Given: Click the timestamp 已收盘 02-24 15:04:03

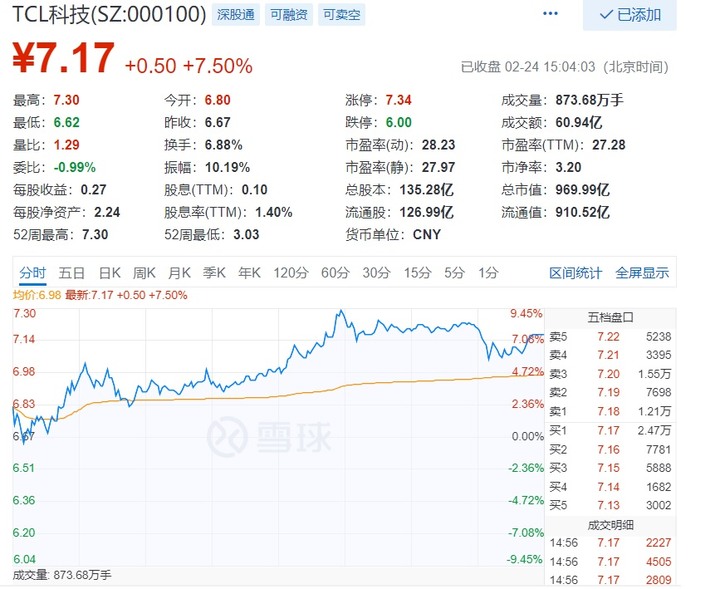Looking at the screenshot, I should pos(528,67).
